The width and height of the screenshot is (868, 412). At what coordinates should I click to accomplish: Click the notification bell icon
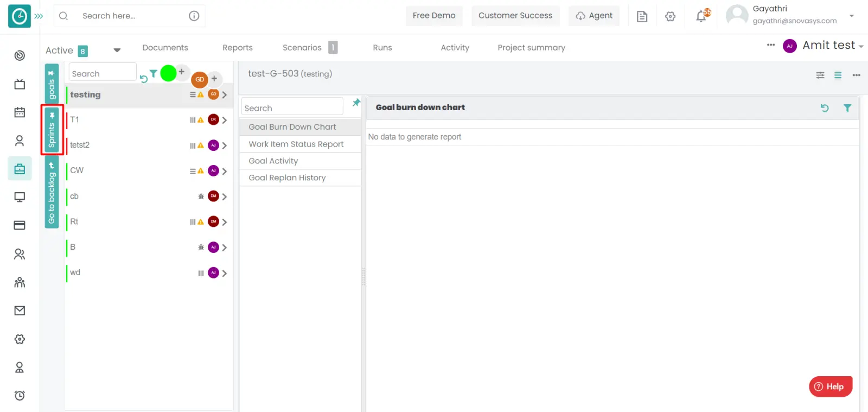[x=701, y=16]
